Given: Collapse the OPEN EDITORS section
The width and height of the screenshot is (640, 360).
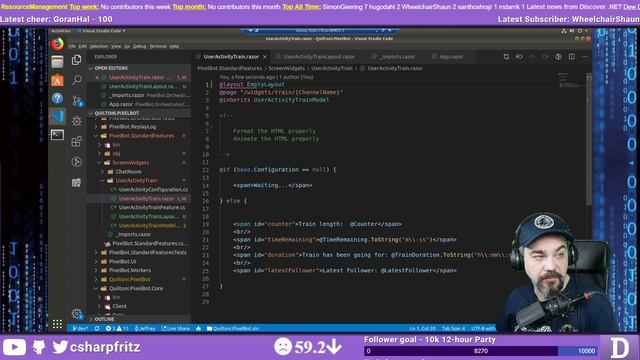Looking at the screenshot, I should 138,68.
